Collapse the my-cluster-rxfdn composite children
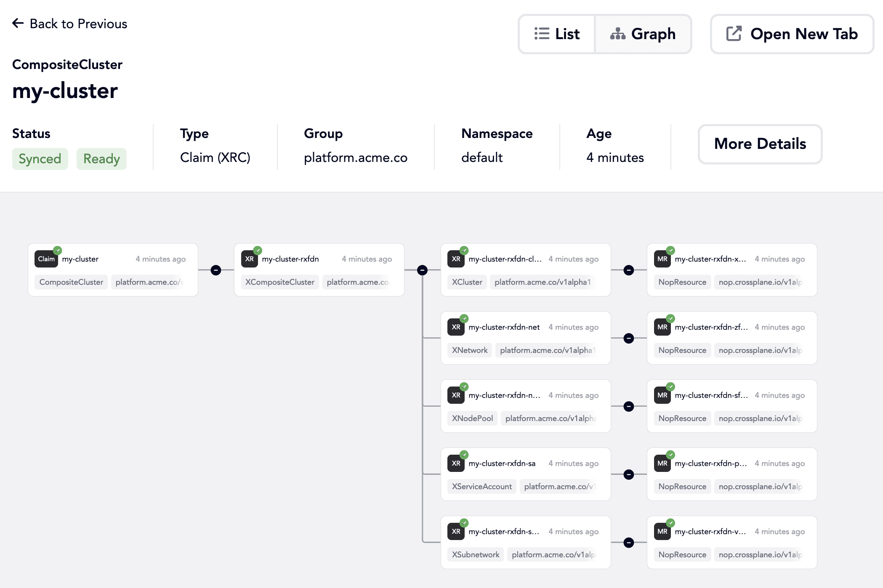The image size is (883, 588). [422, 270]
